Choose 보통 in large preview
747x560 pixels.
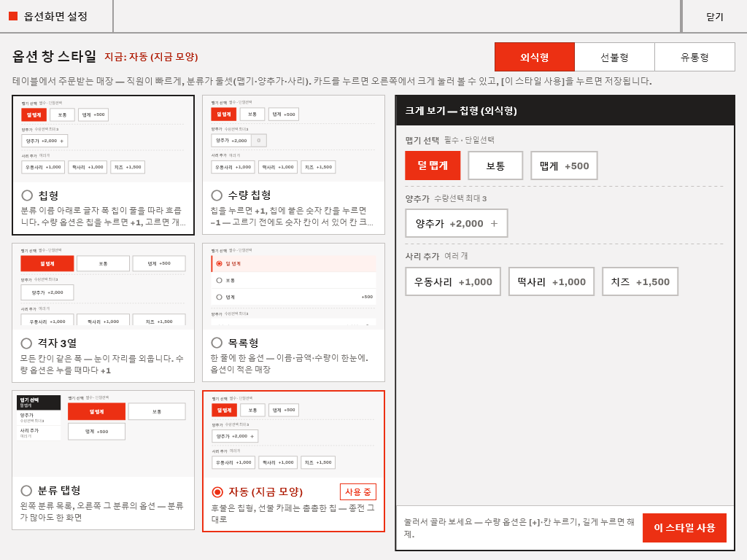tap(495, 166)
